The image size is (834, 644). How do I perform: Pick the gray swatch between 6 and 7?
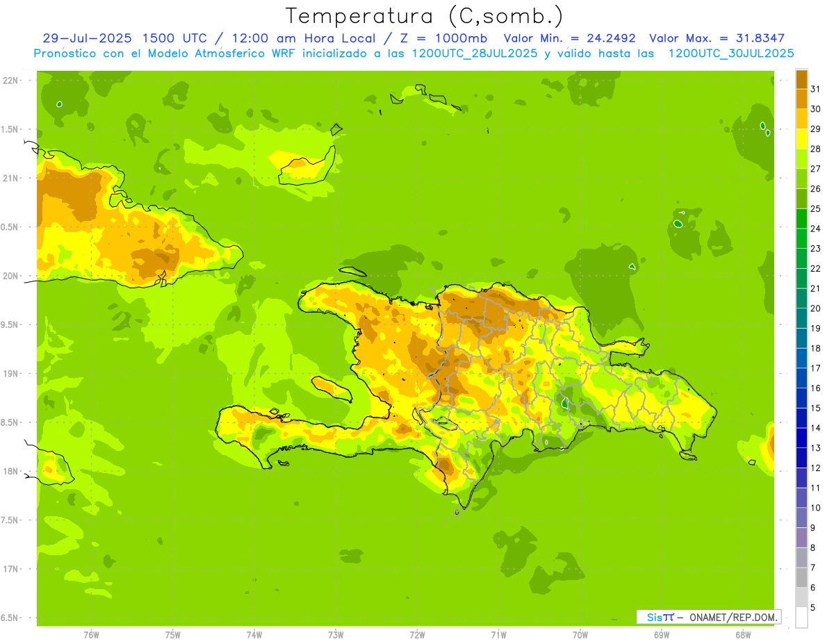click(801, 577)
